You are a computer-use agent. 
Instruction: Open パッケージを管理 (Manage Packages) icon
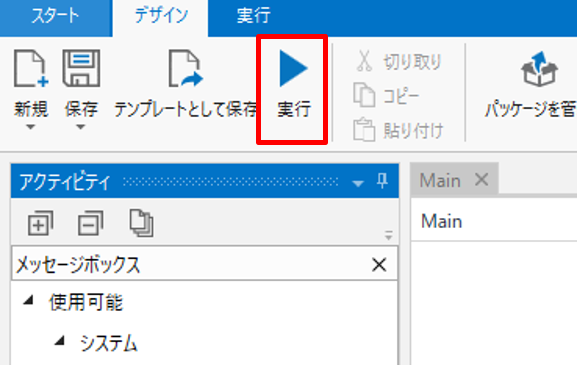coord(539,69)
